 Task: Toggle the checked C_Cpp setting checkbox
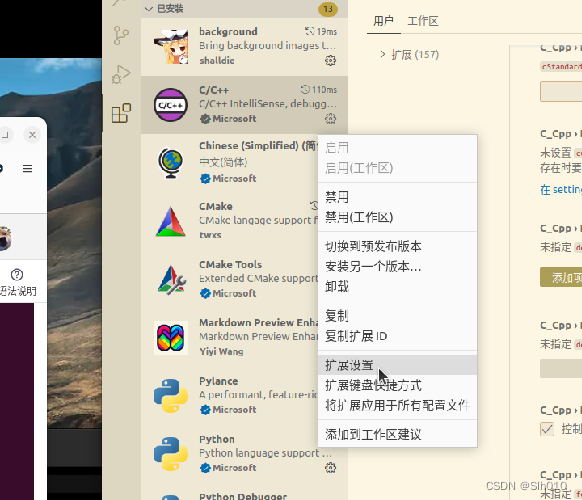pos(547,429)
